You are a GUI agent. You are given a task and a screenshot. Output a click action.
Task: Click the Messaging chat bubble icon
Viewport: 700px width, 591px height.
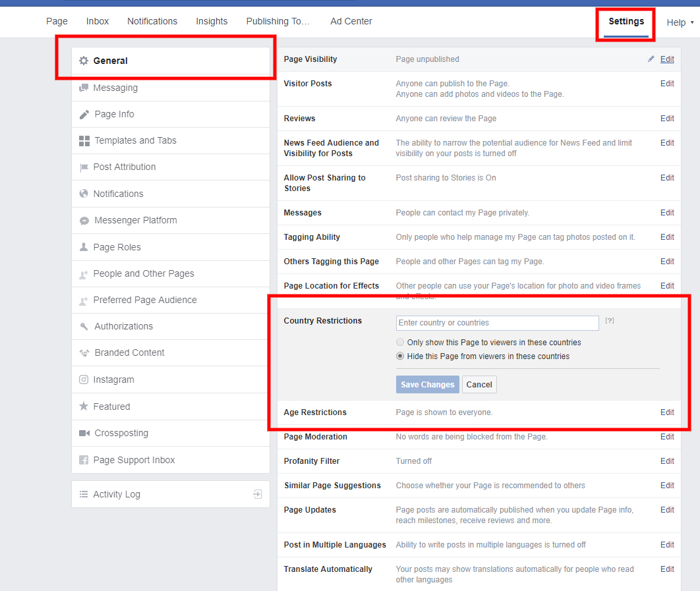84,88
